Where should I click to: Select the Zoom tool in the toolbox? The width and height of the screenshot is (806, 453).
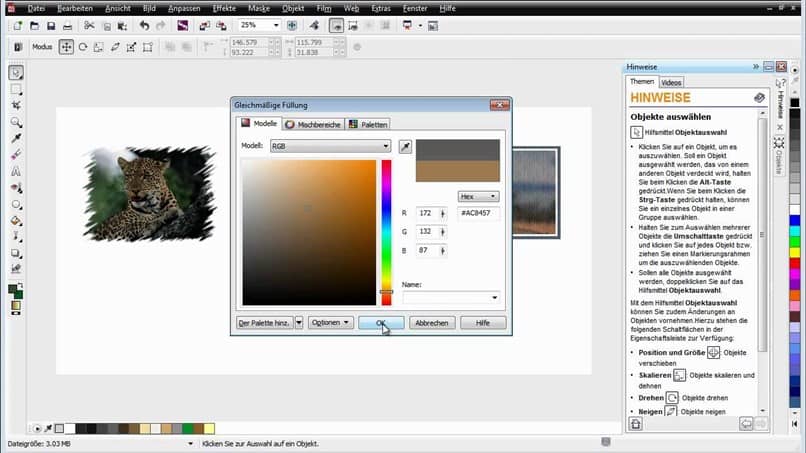pos(16,121)
